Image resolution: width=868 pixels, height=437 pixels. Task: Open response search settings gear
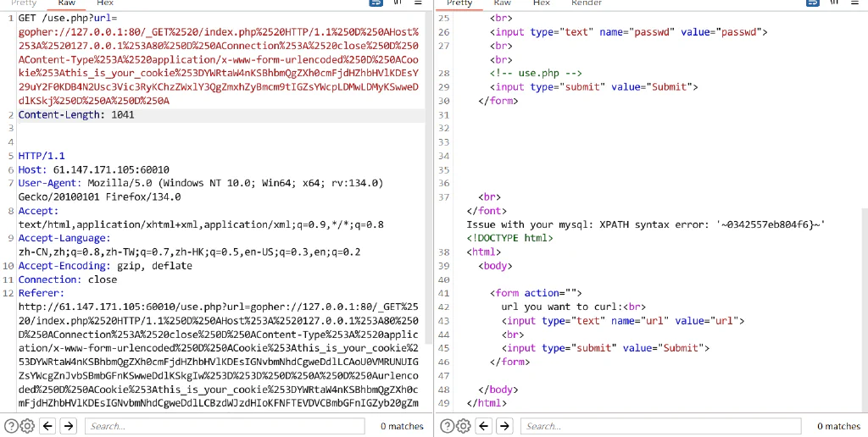tap(464, 426)
